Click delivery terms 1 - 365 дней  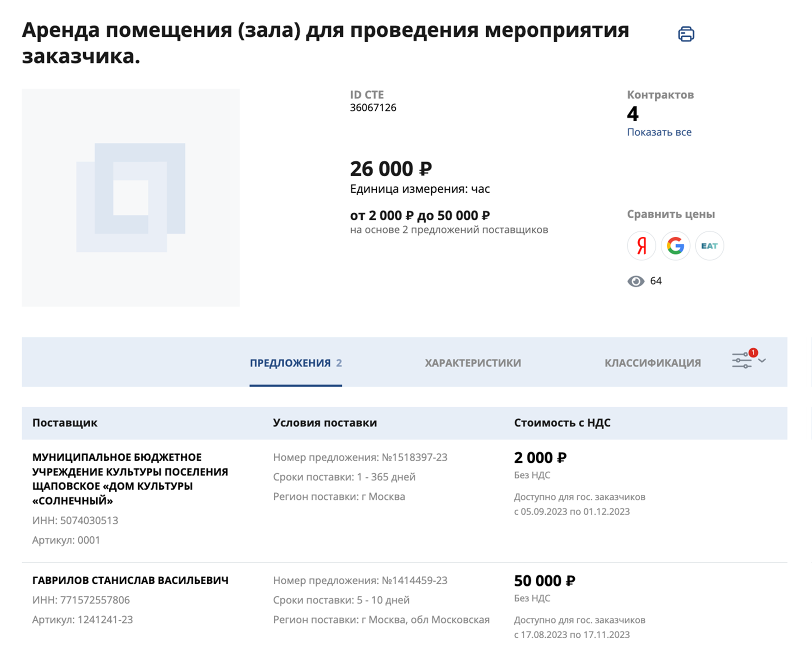pyautogui.click(x=386, y=477)
